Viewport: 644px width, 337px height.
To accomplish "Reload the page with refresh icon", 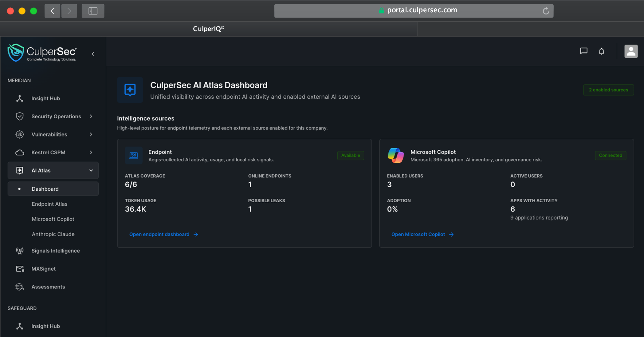I will pos(546,11).
